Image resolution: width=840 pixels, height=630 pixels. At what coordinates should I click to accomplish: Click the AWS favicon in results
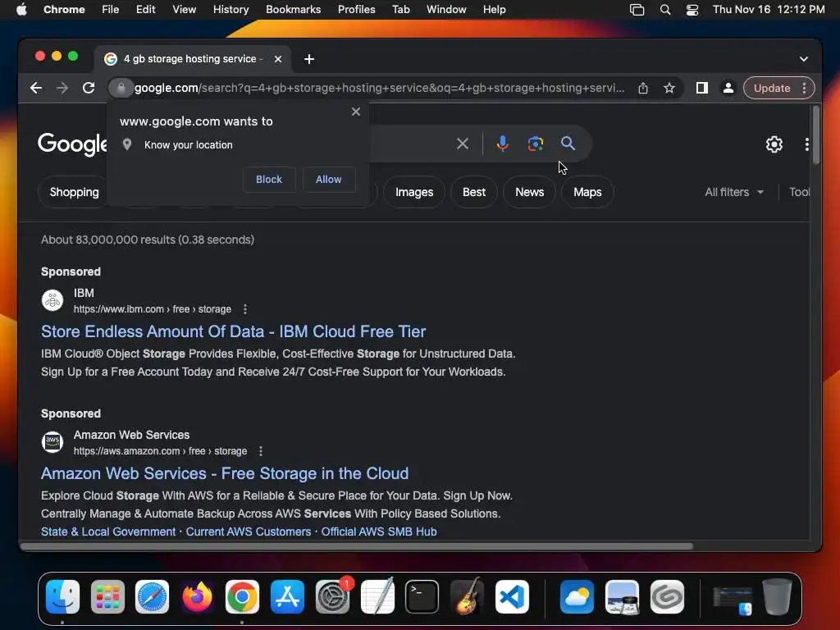(x=52, y=442)
